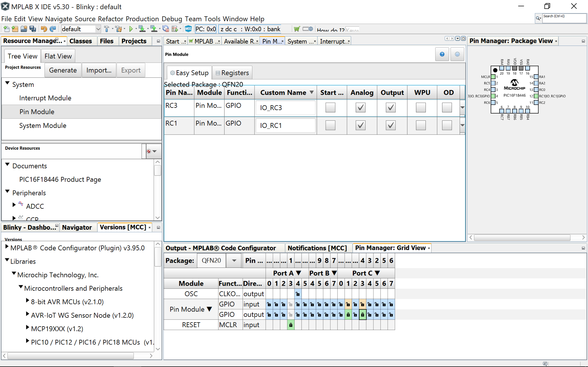Collapse the Peripherals tree node
The image size is (588, 367).
tap(8, 191)
